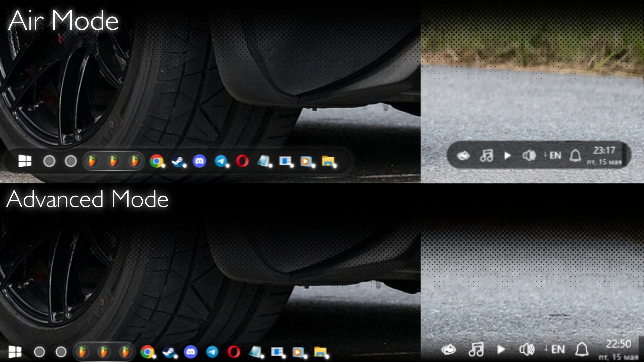Launch Google Chrome from the Advanced Mode taskbar
The height and width of the screenshot is (362, 644).
point(148,352)
